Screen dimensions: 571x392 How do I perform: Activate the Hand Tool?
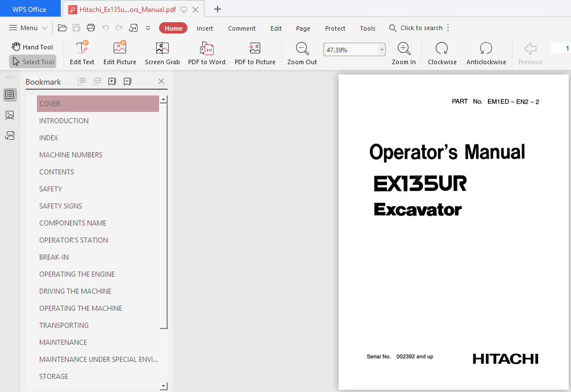32,47
